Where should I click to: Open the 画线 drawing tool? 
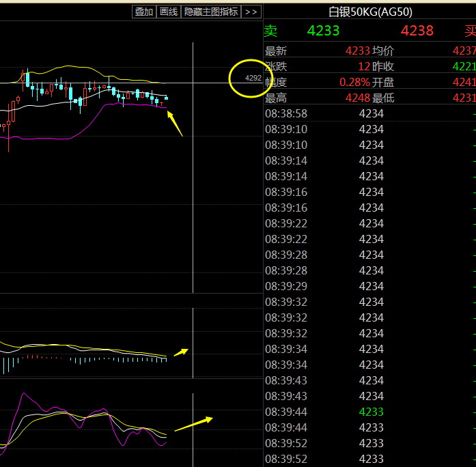(x=168, y=12)
